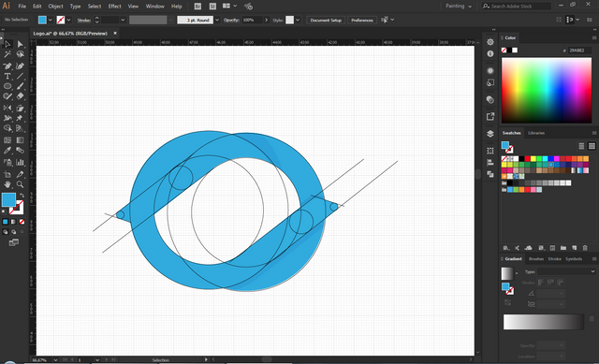Select the Reflect tool
599x364 pixels.
[x=7, y=109]
